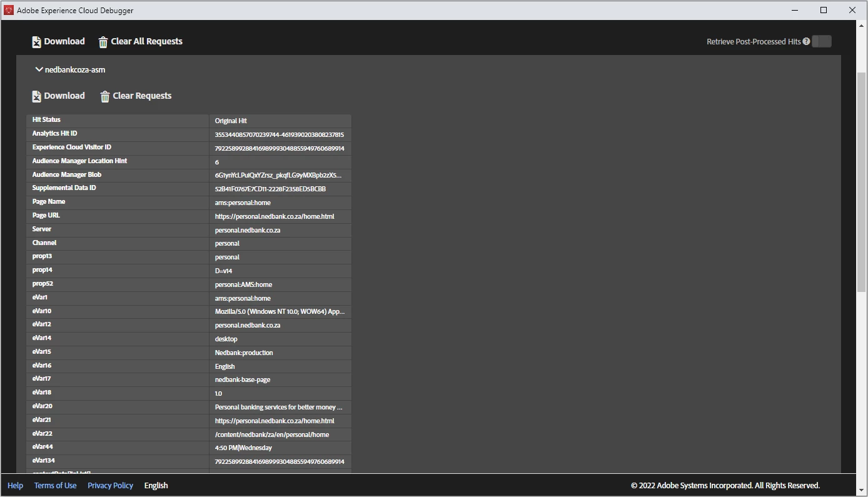This screenshot has height=497, width=868.
Task: Open the Privacy Policy link
Action: (x=111, y=485)
